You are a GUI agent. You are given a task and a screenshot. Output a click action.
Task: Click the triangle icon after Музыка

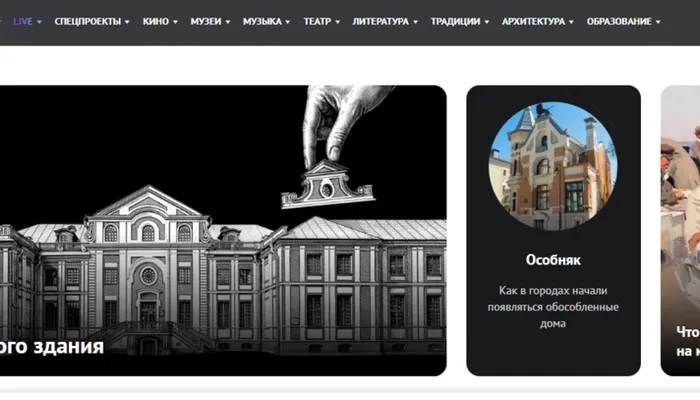(288, 22)
